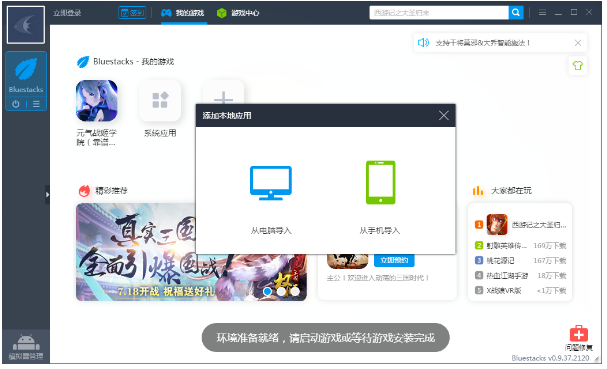Dismiss the notification banner with its X
The height and width of the screenshot is (369, 607).
point(578,43)
